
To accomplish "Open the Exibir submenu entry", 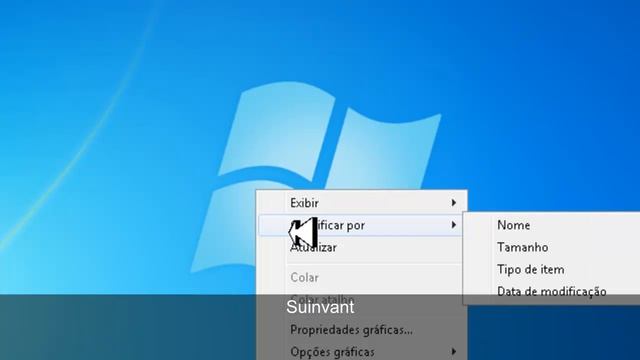I will point(361,203).
